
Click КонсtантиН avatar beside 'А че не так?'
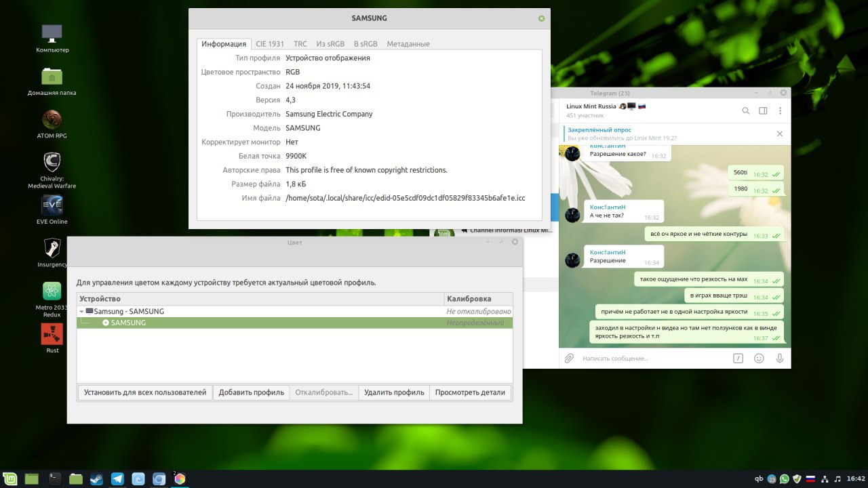coord(572,215)
